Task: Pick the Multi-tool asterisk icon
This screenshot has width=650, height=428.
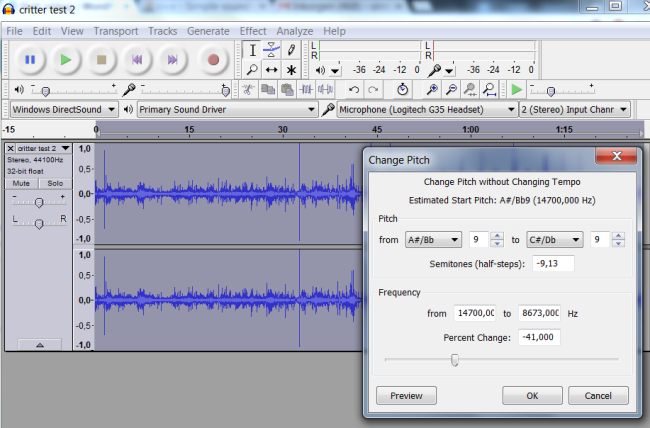Action: point(291,70)
